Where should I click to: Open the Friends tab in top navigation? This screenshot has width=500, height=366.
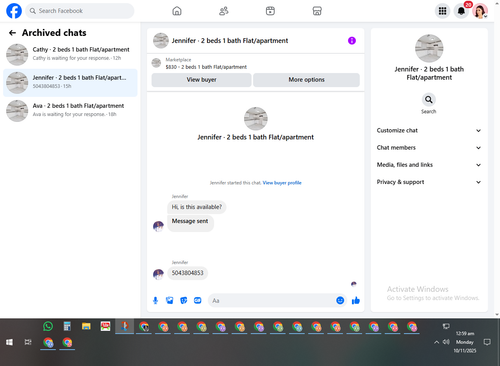(223, 11)
